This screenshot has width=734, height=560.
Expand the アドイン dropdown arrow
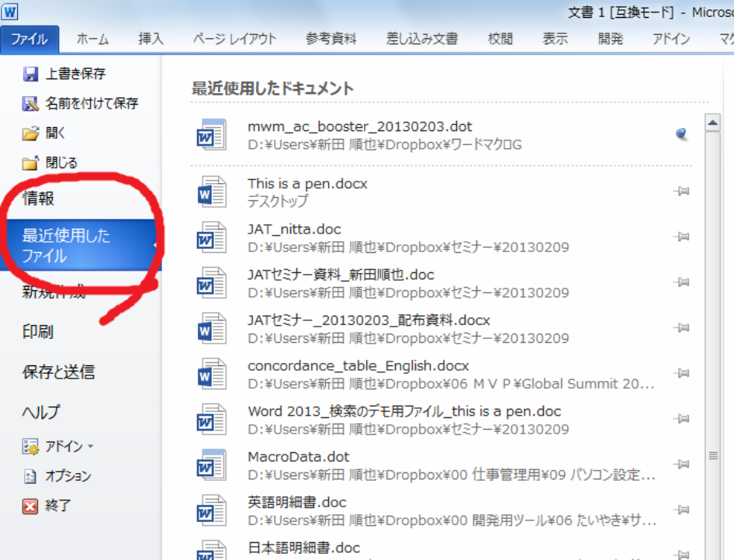(90, 447)
